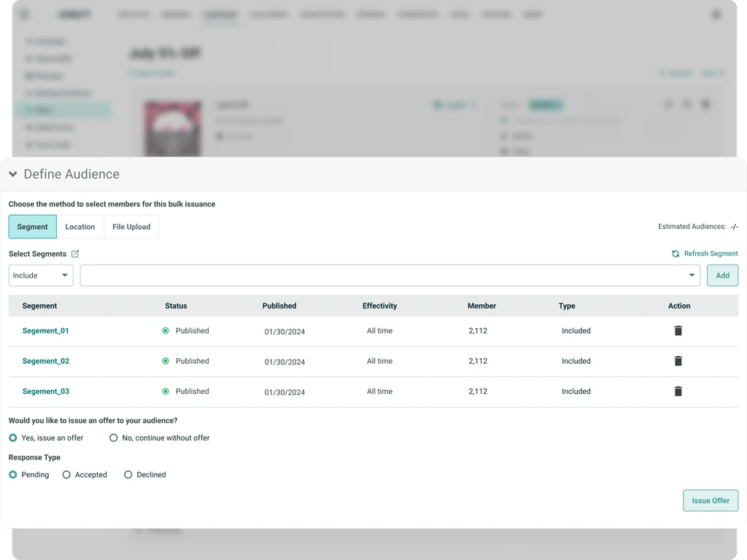The height and width of the screenshot is (560, 747).
Task: Open the Segement_01 link
Action: click(x=46, y=330)
